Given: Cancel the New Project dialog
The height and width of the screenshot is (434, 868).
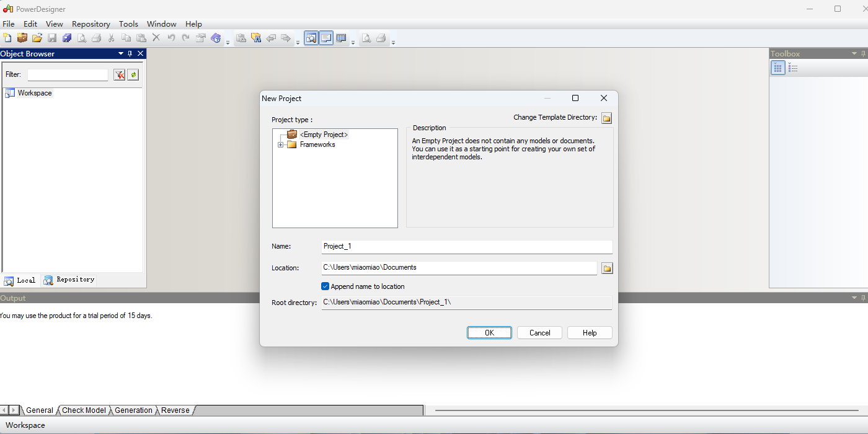Looking at the screenshot, I should click(539, 333).
